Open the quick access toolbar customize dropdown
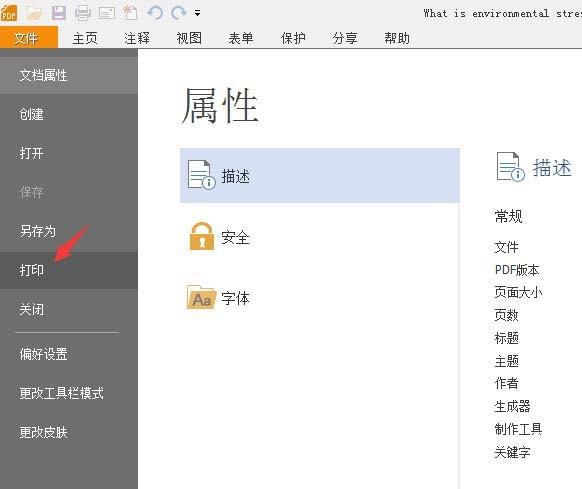 (197, 13)
